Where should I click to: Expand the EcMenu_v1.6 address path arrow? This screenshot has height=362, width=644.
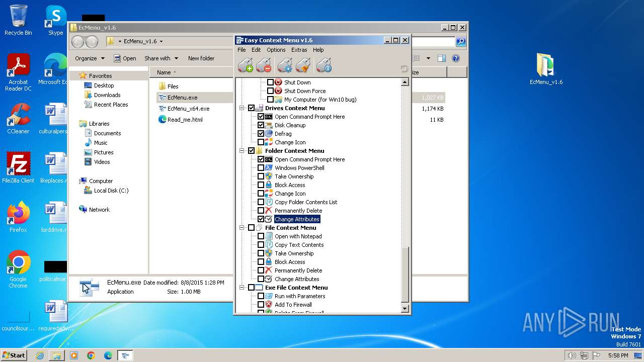click(161, 42)
